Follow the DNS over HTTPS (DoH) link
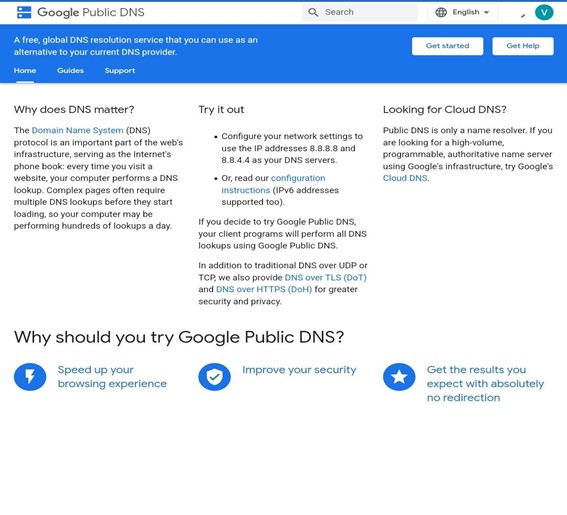 (x=264, y=289)
